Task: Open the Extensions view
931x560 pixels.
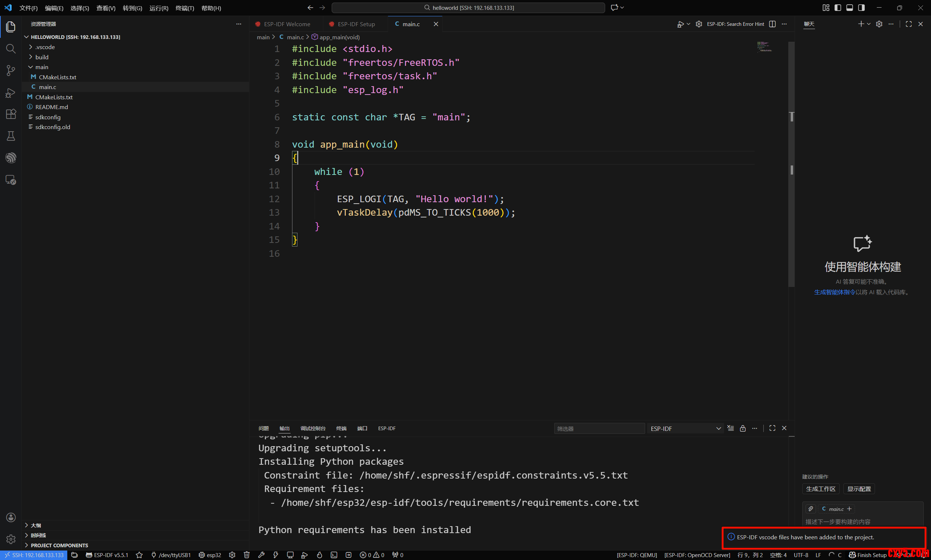Action: coord(11,114)
